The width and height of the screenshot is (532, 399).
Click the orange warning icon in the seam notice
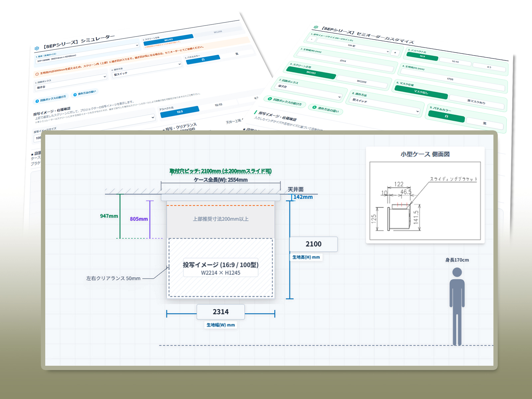[37, 74]
